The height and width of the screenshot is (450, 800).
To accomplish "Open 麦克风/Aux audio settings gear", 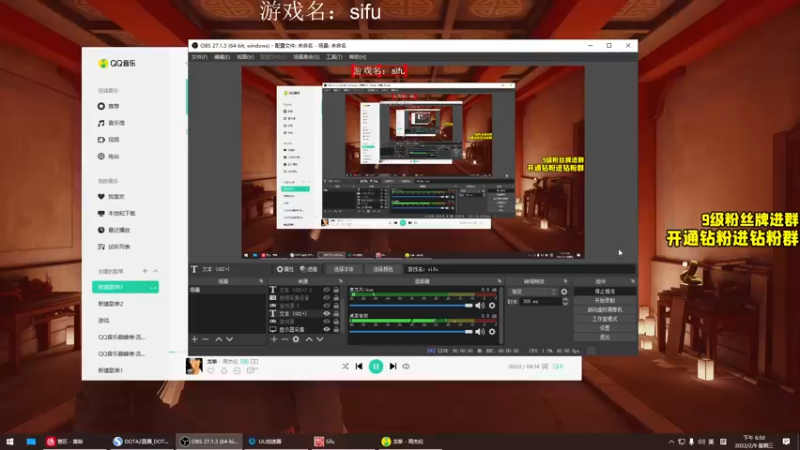I will pos(492,306).
